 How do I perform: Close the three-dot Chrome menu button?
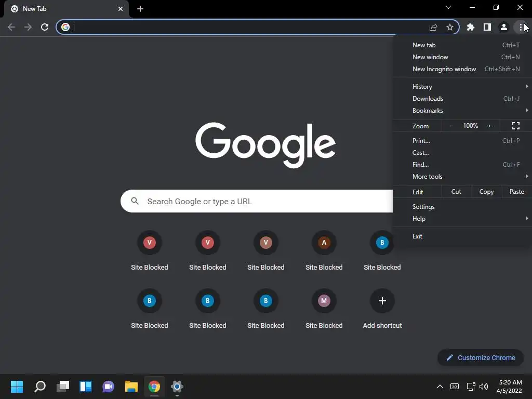pos(521,27)
